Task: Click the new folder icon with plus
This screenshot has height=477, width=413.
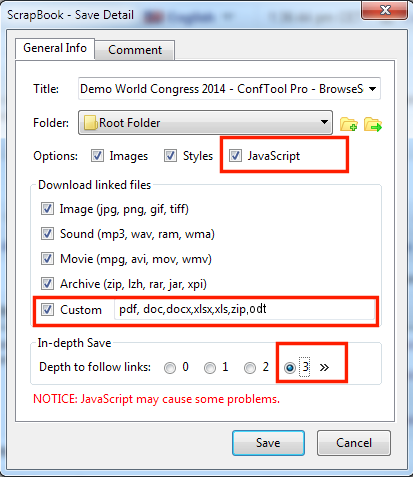Action: click(x=348, y=124)
